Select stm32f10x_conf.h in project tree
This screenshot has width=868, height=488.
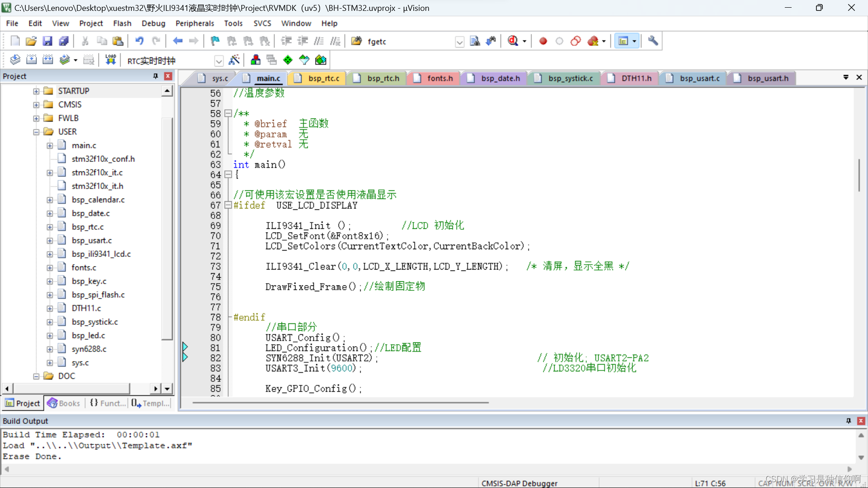point(103,159)
